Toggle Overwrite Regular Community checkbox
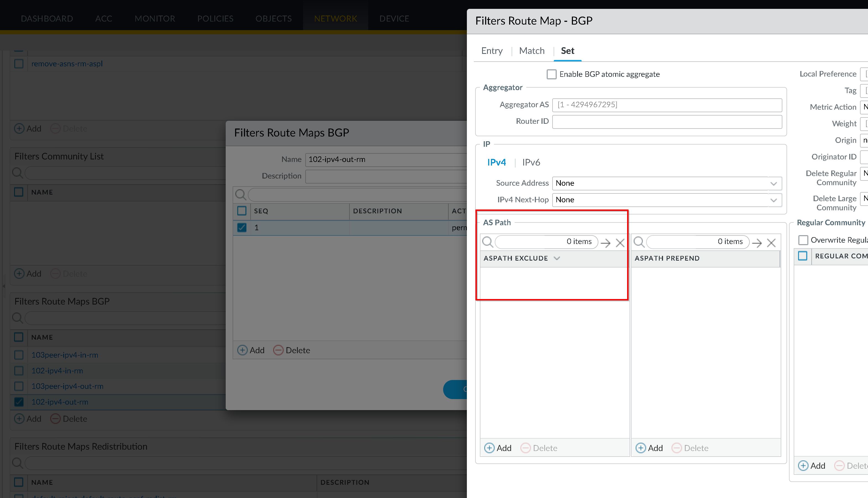The height and width of the screenshot is (498, 868). point(803,240)
